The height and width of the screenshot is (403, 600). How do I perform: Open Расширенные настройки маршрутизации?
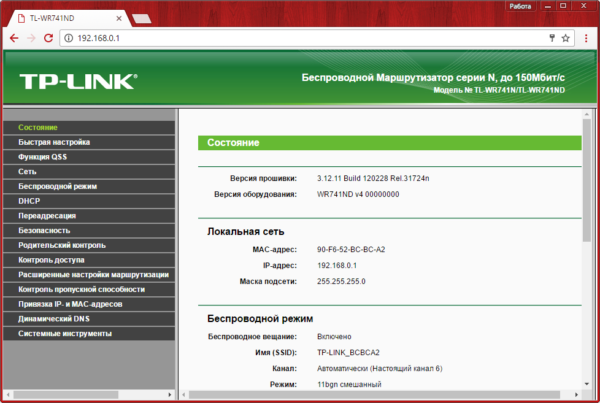pyautogui.click(x=89, y=275)
